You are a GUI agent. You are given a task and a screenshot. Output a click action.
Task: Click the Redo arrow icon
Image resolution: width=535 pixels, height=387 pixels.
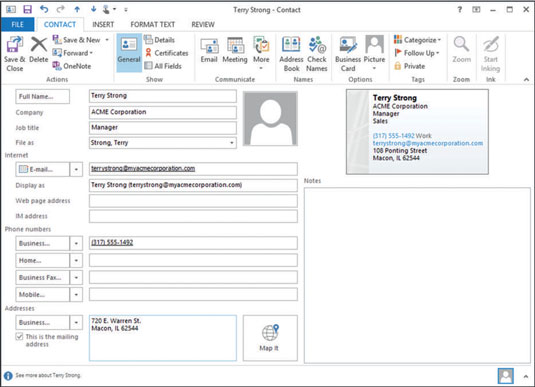pos(60,9)
